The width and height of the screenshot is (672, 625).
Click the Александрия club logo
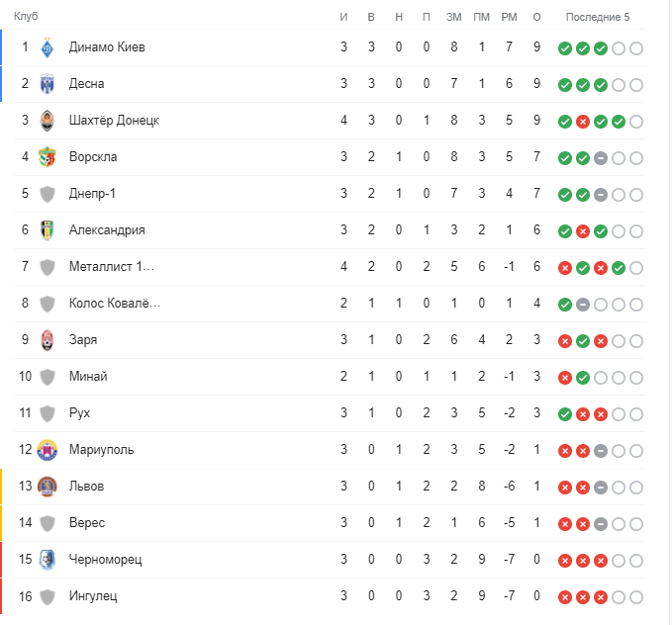[48, 230]
